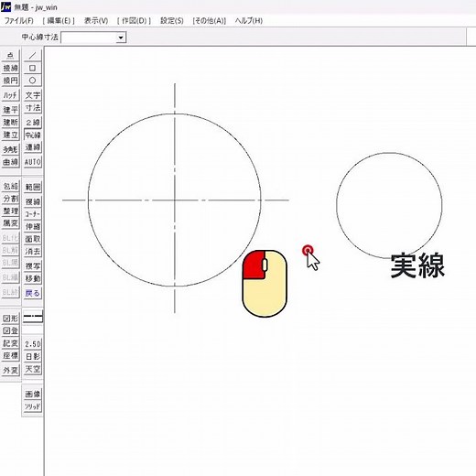Open the 建立 tool
476x476 pixels.
click(11, 135)
